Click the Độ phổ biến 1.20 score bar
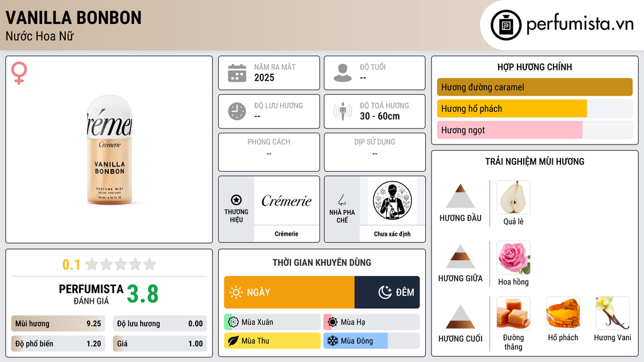This screenshot has height=362, width=644. pyautogui.click(x=58, y=344)
